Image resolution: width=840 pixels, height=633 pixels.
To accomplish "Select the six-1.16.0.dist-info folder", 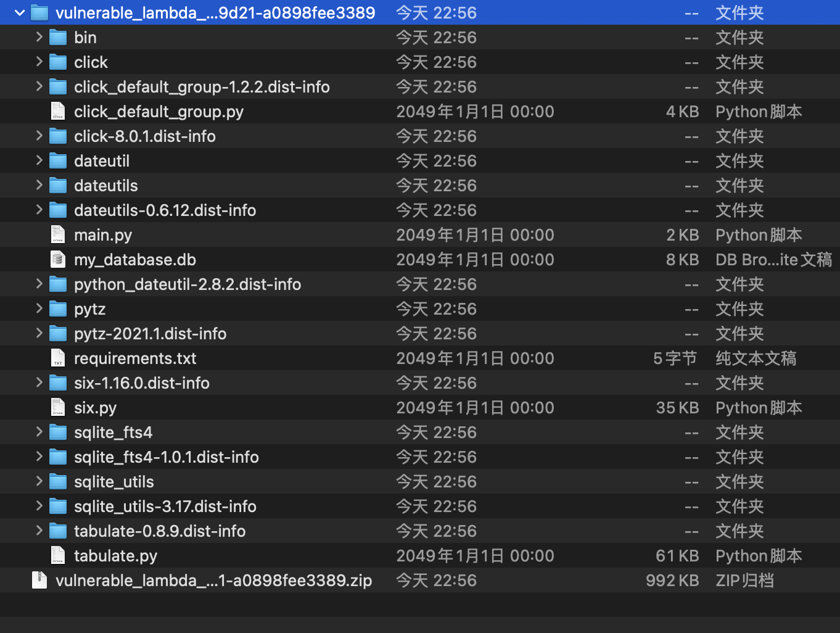I will pyautogui.click(x=141, y=383).
